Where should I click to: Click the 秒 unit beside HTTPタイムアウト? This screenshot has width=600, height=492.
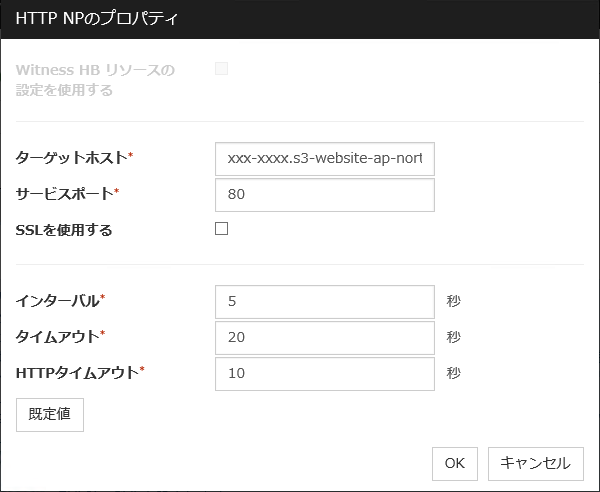pos(453,373)
